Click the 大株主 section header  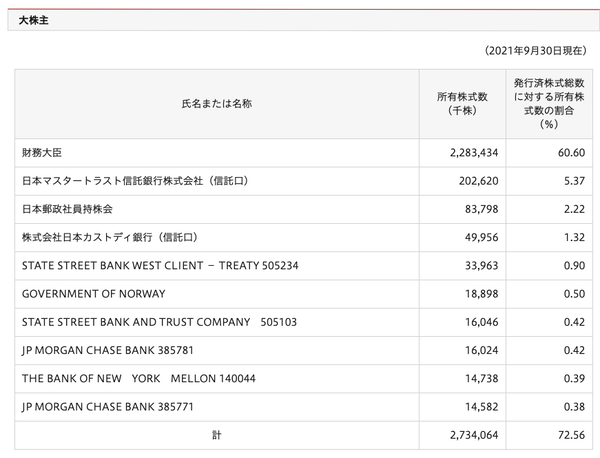click(34, 20)
